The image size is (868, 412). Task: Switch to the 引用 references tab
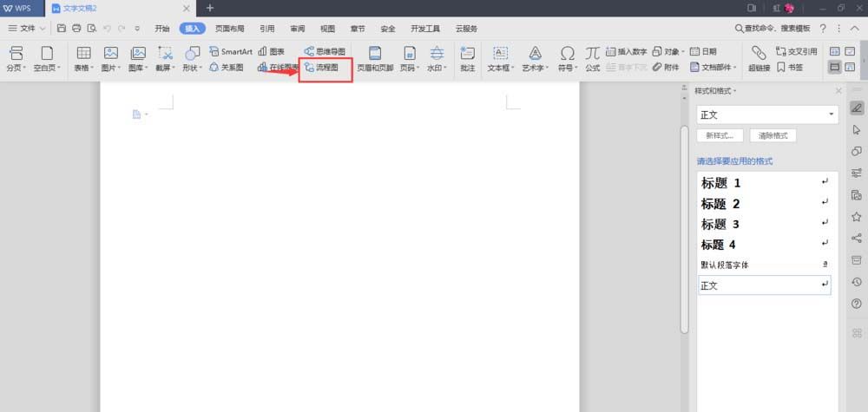[266, 29]
